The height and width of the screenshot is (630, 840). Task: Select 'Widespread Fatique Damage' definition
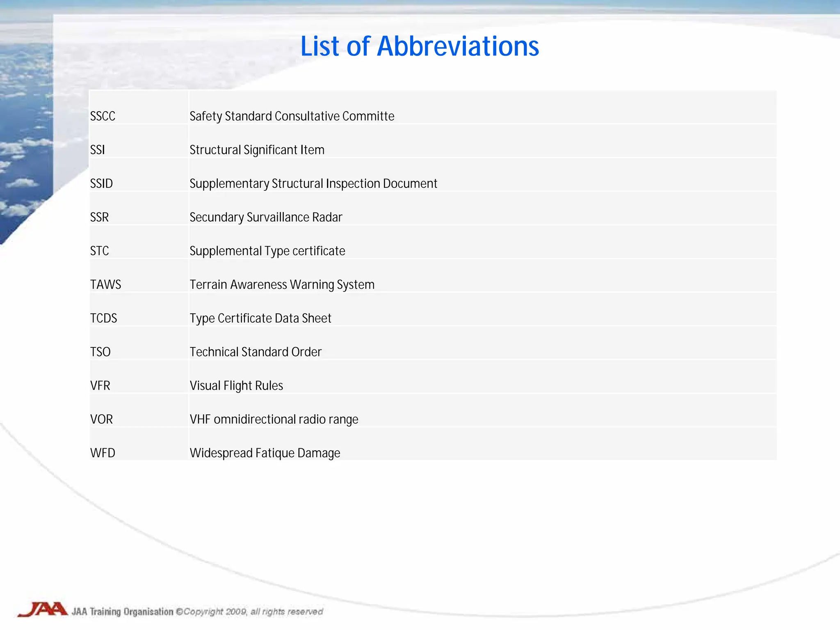(x=265, y=453)
